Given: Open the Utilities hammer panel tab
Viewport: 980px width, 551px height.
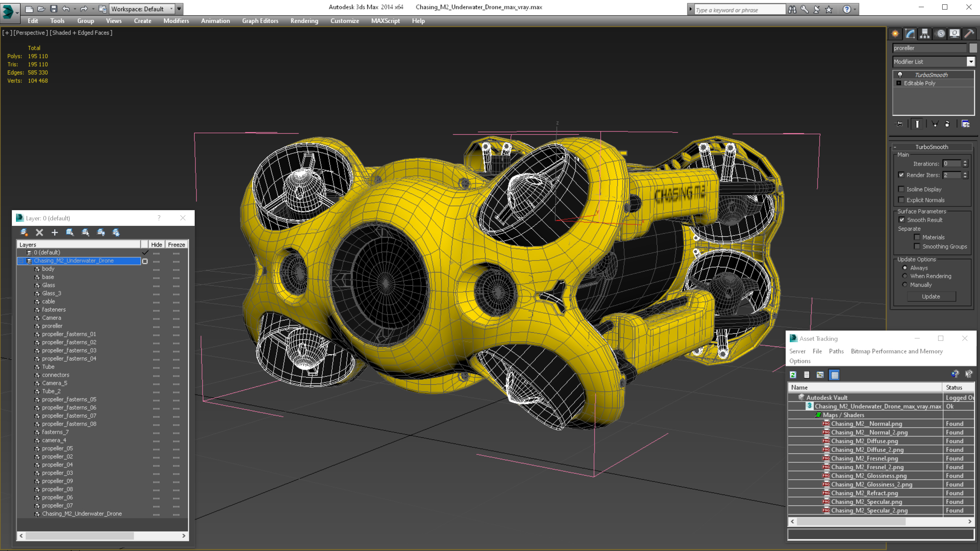Looking at the screenshot, I should 969,34.
